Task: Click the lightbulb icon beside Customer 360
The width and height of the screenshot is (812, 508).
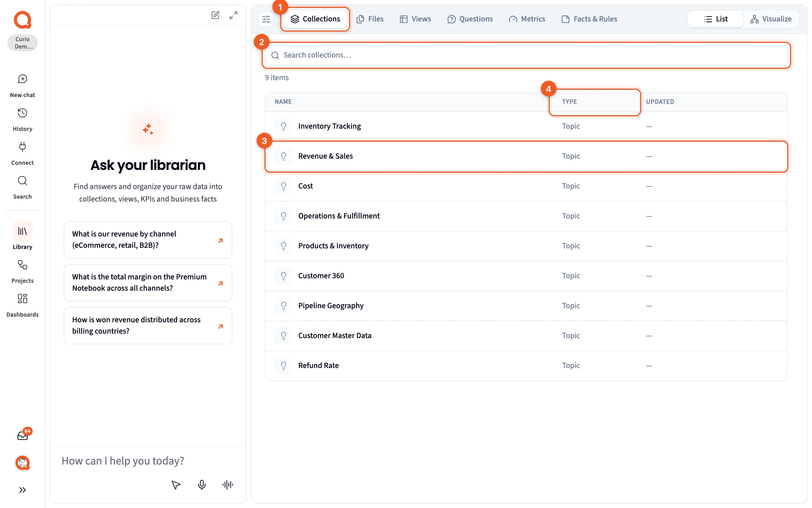Action: point(284,276)
